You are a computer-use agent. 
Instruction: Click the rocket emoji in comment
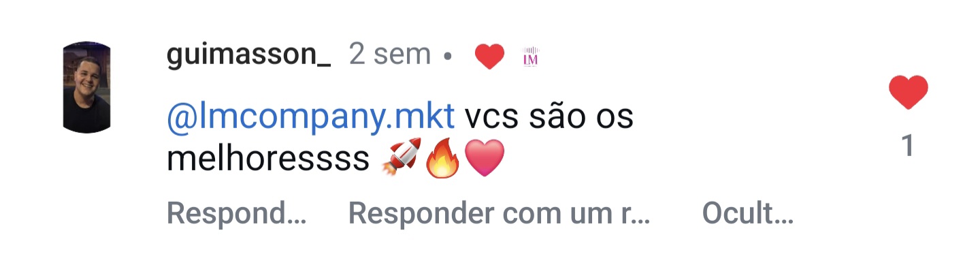coord(402,158)
